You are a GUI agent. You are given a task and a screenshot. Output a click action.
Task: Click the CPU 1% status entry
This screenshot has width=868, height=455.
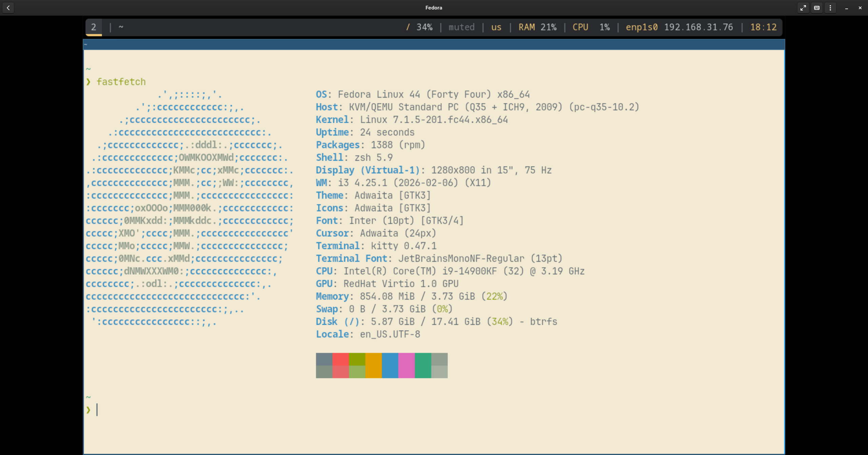tap(591, 27)
